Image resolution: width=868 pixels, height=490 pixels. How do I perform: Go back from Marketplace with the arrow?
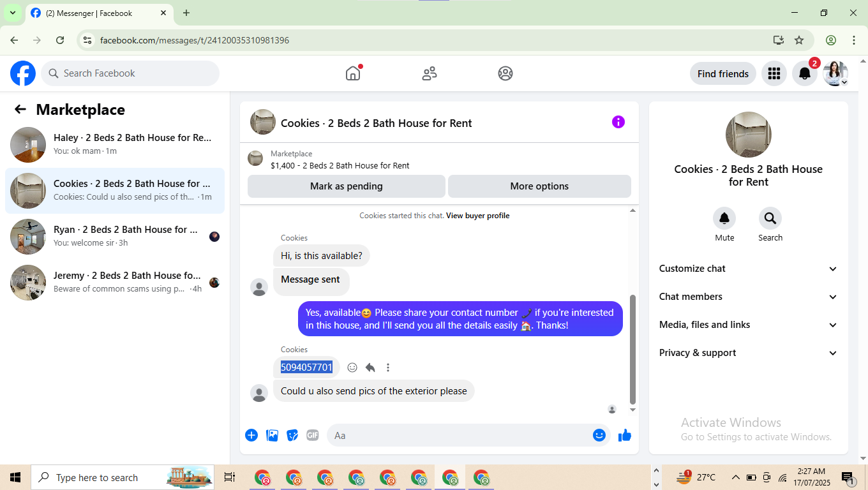20,109
